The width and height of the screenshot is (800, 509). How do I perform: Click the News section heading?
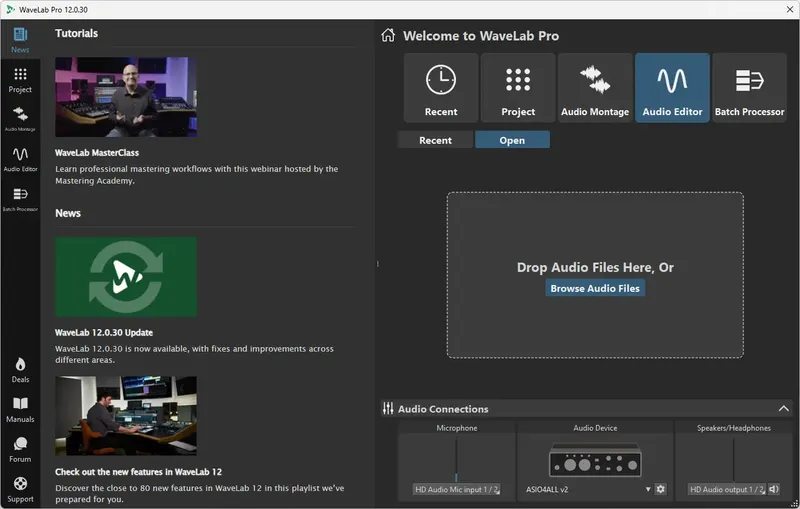click(68, 213)
